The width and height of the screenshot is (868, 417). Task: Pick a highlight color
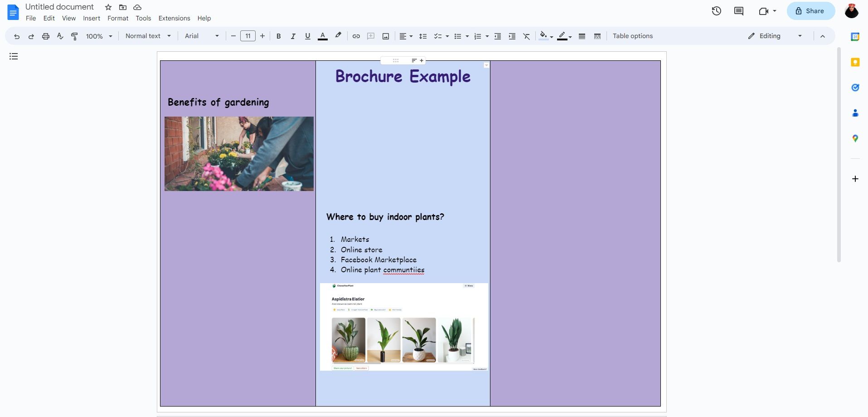(x=338, y=36)
